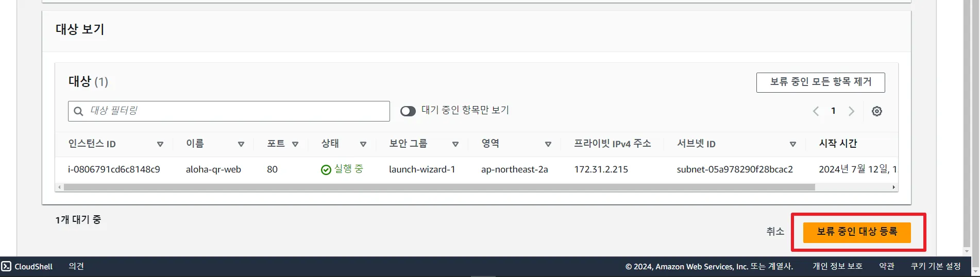Sort by 인스턴스 ID column arrow
Image resolution: width=980 pixels, height=277 pixels.
pos(160,144)
